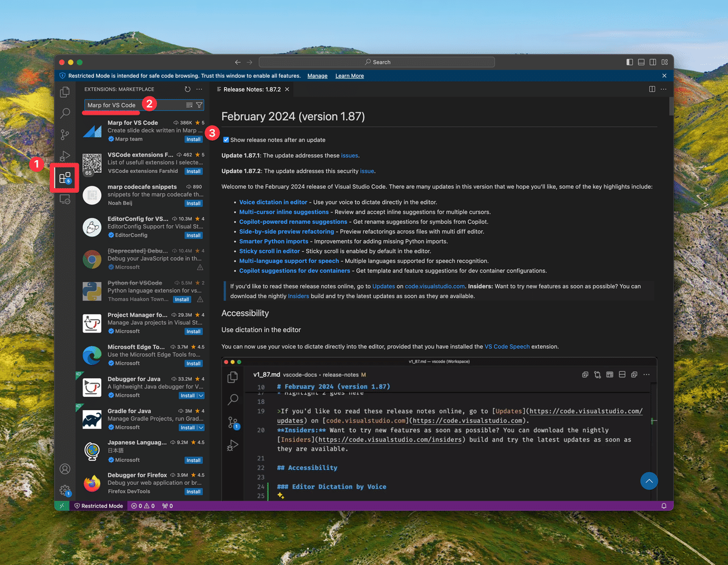The image size is (728, 565).
Task: Open Copilot-powered rename suggestions link
Action: pos(293,222)
